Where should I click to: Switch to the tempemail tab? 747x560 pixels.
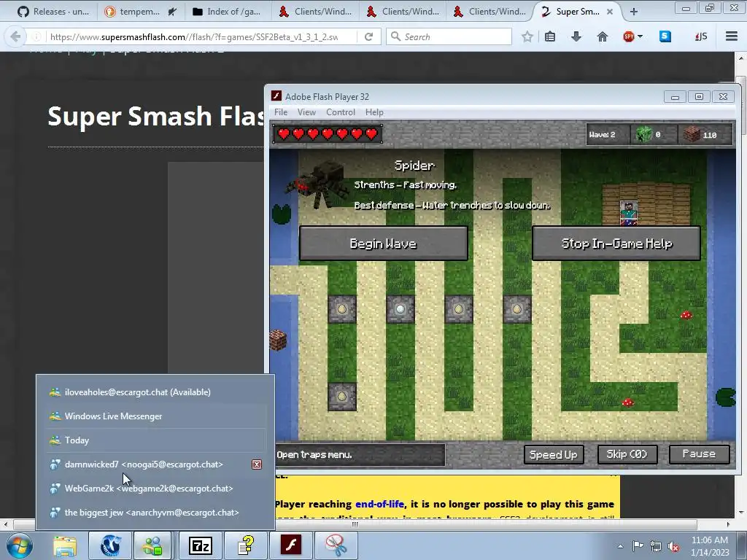[x=139, y=12]
